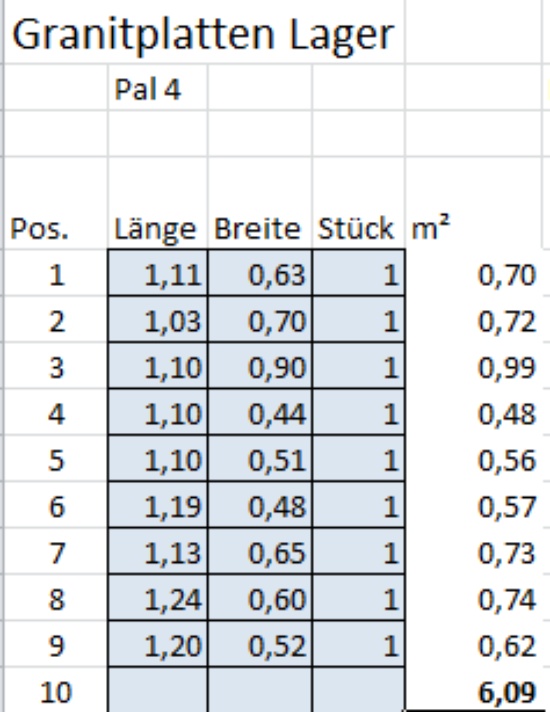Select Breite cell with value 0,63
This screenshot has width=550, height=712.
(259, 272)
